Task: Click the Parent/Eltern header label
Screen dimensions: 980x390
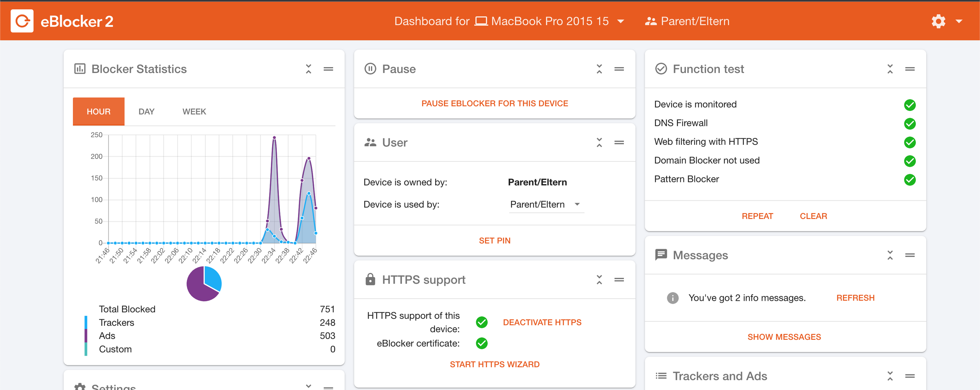Action: tap(695, 21)
